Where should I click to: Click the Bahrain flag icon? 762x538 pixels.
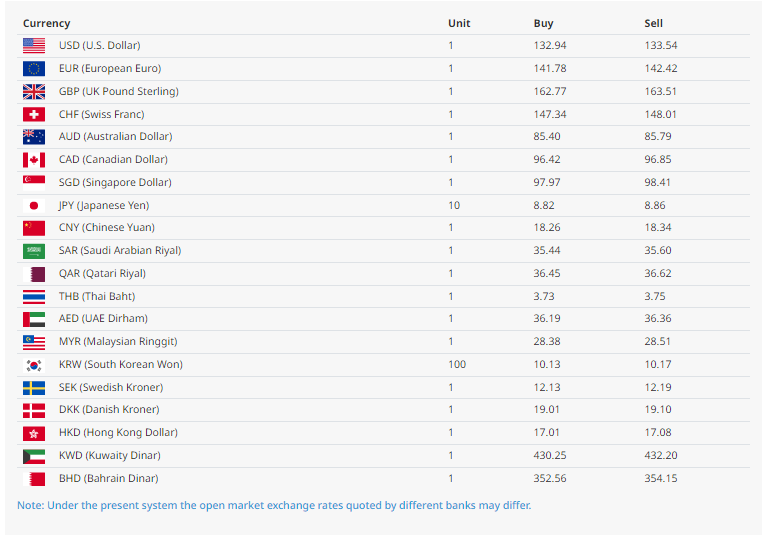(34, 479)
